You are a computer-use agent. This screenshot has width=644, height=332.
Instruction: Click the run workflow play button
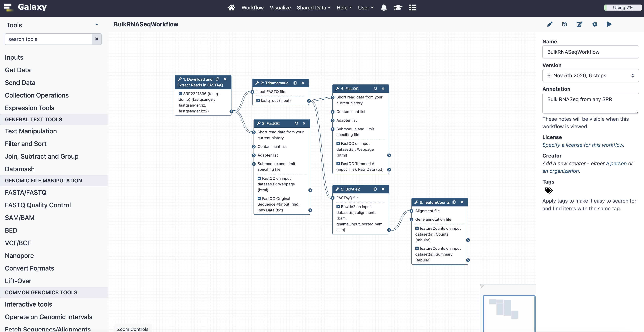609,24
